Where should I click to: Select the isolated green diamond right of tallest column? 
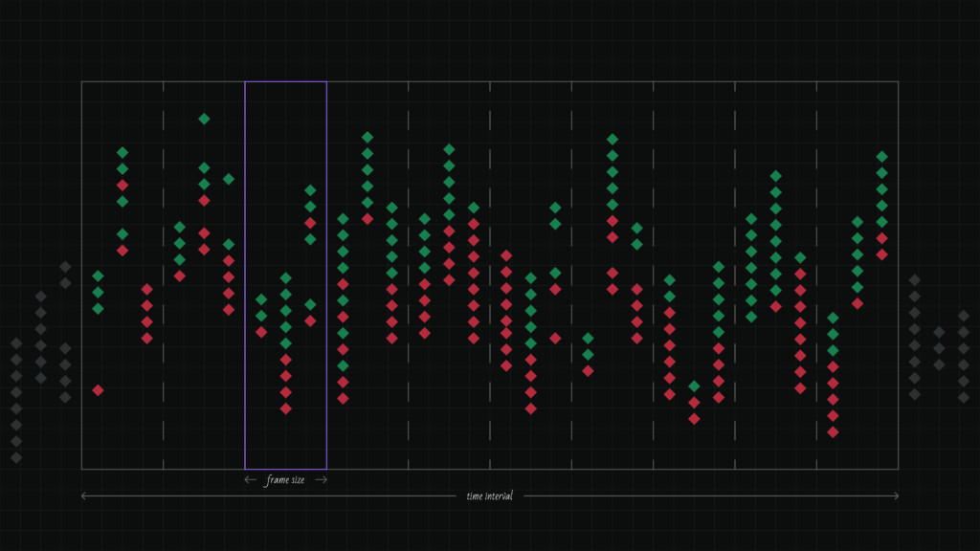[x=229, y=179]
